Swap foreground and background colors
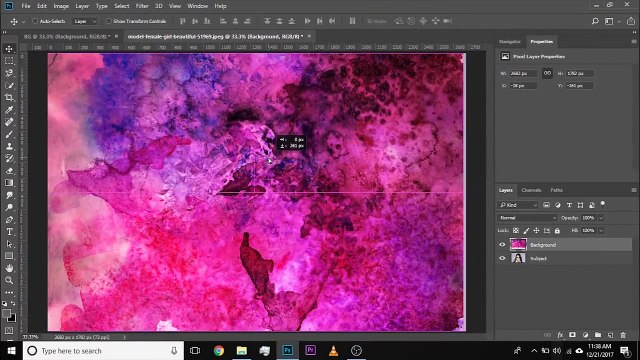Image resolution: width=640 pixels, height=360 pixels. pos(13,303)
